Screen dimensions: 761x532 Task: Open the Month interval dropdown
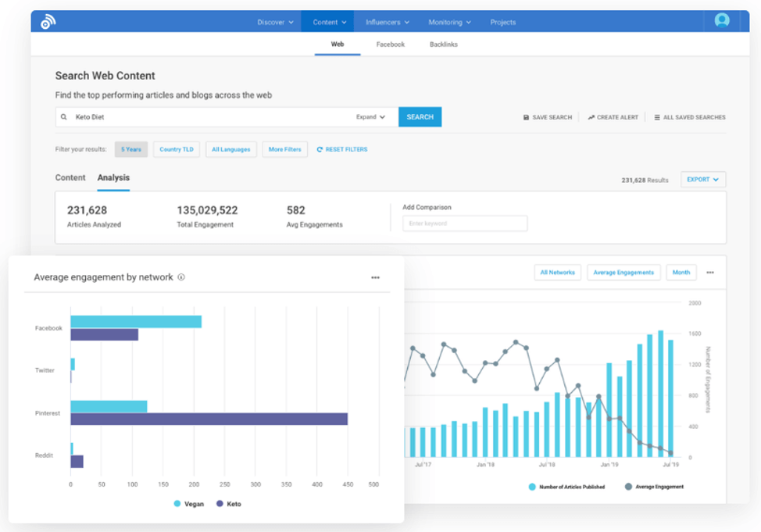(681, 273)
